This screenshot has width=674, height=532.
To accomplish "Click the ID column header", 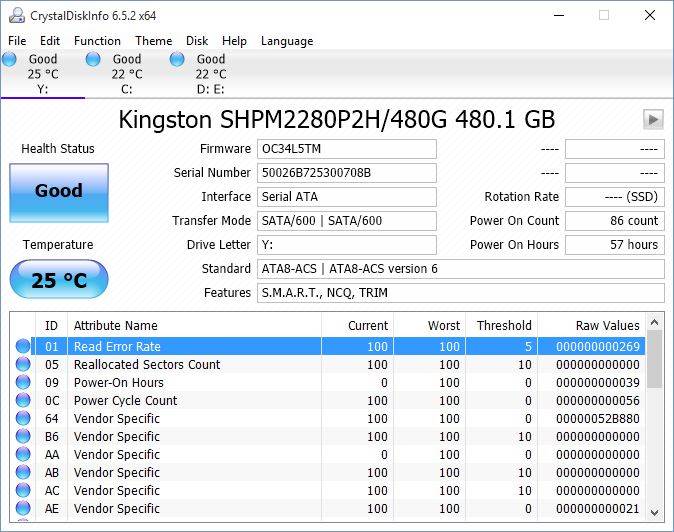I will click(51, 325).
